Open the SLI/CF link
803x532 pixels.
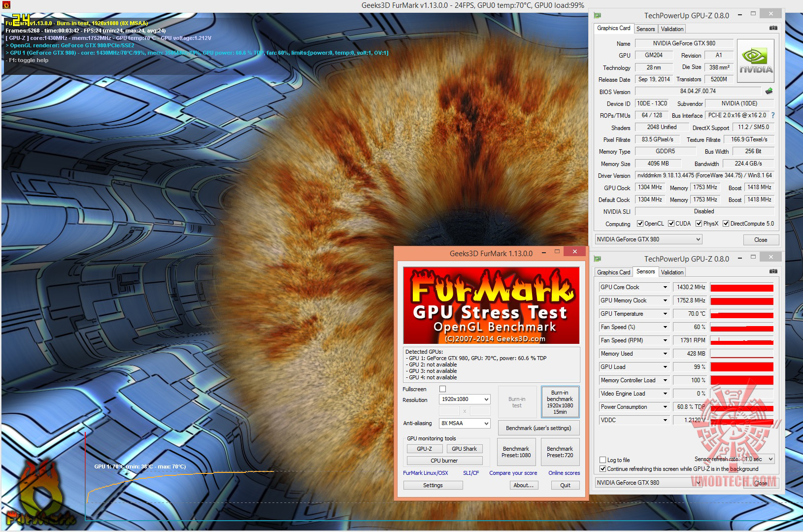coord(471,473)
